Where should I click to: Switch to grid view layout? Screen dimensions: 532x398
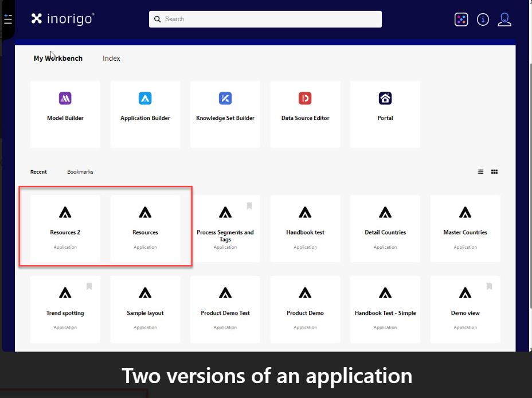(494, 171)
